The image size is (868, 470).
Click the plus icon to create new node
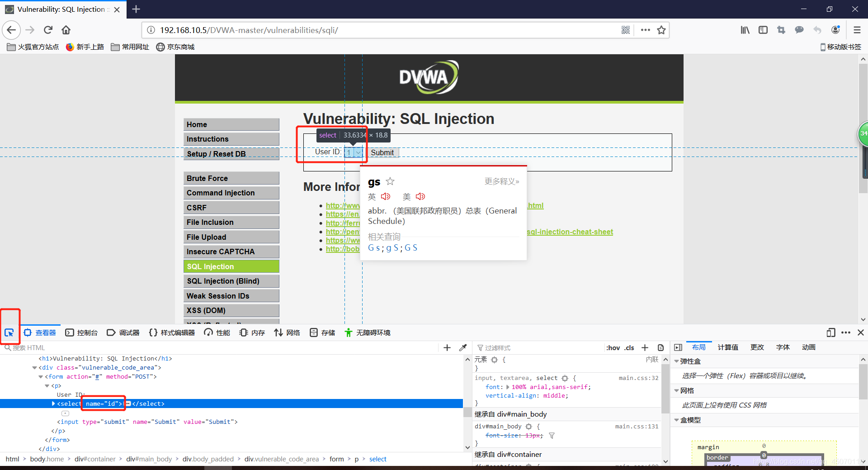tap(447, 347)
